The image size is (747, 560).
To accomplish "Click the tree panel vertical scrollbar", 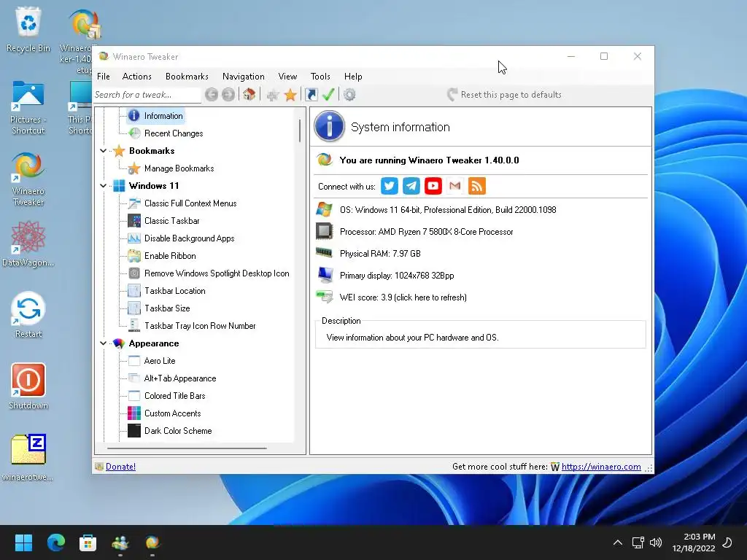I will click(300, 131).
